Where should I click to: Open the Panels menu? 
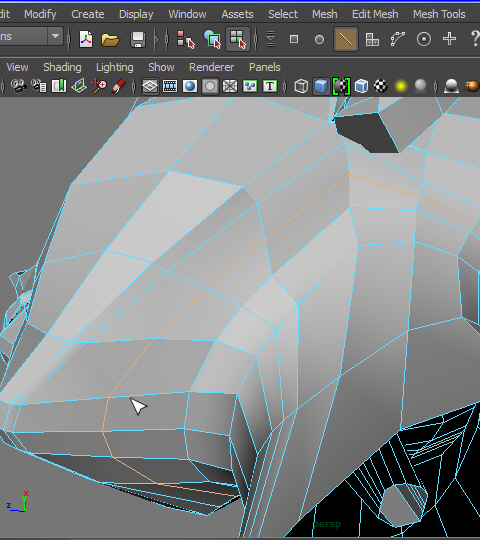(x=264, y=67)
